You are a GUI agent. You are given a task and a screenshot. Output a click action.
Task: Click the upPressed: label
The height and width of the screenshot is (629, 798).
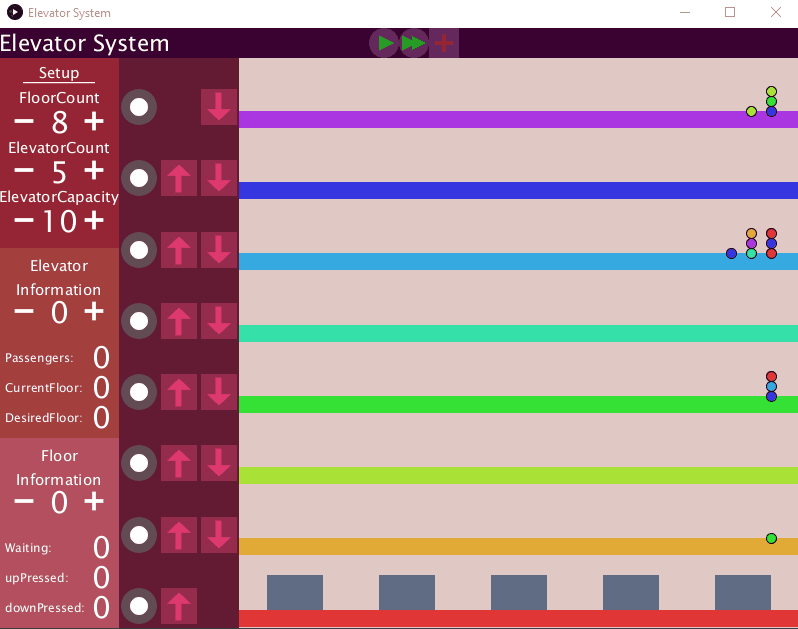point(37,578)
